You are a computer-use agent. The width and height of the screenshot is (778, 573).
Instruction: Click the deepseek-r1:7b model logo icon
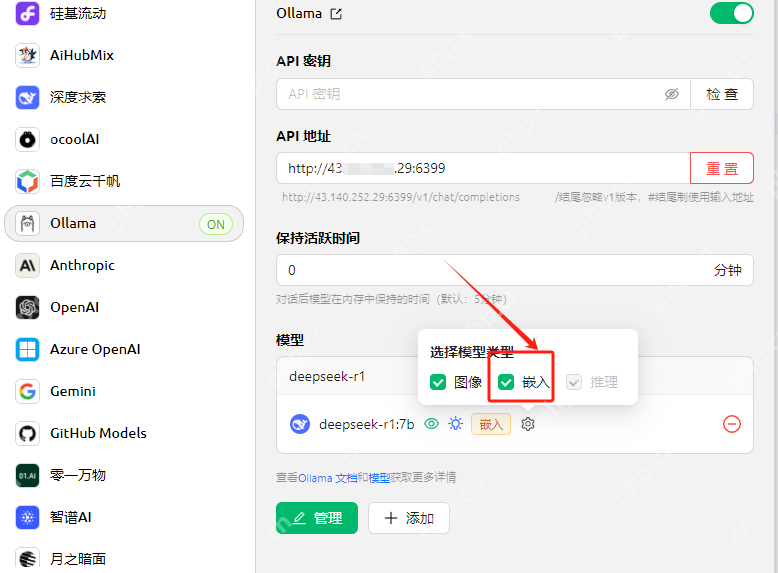tap(300, 424)
